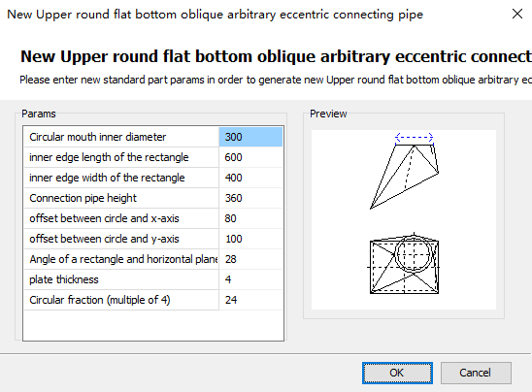Edit the y-axis offset value 100
This screenshot has height=392, width=532.
point(250,239)
